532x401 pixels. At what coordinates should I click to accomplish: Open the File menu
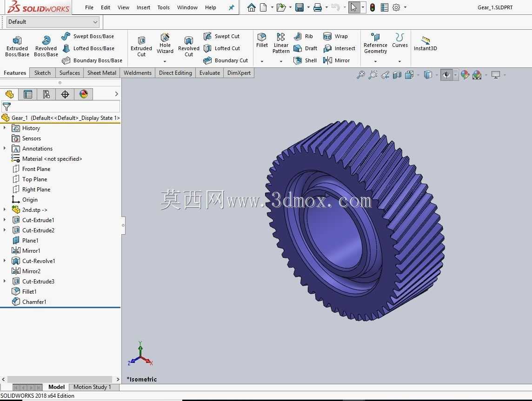[89, 7]
